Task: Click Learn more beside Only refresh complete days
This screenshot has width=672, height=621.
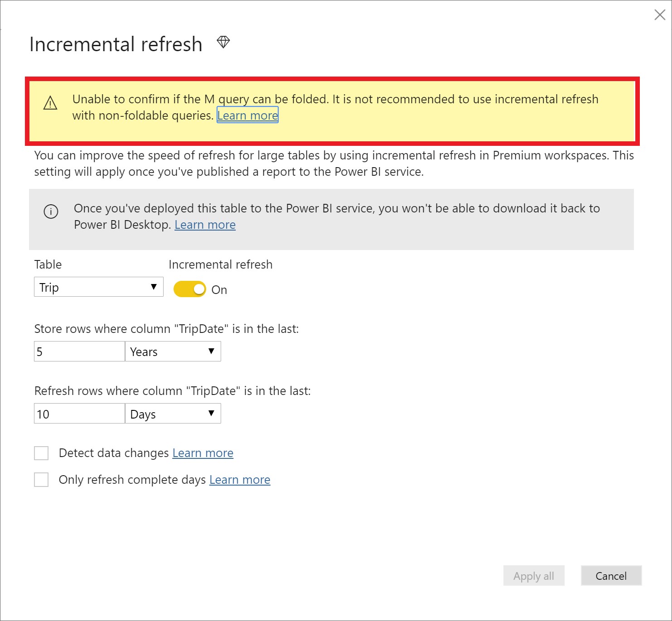Action: point(240,479)
